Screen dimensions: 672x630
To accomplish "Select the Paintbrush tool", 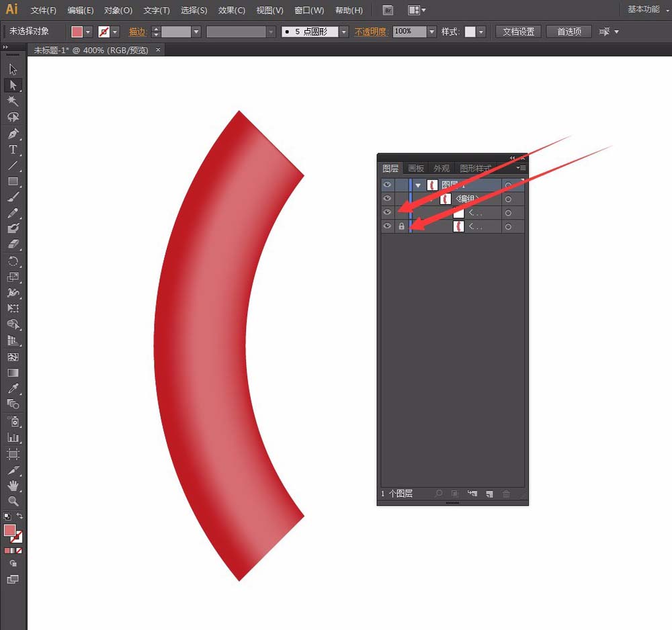I will pos(13,197).
